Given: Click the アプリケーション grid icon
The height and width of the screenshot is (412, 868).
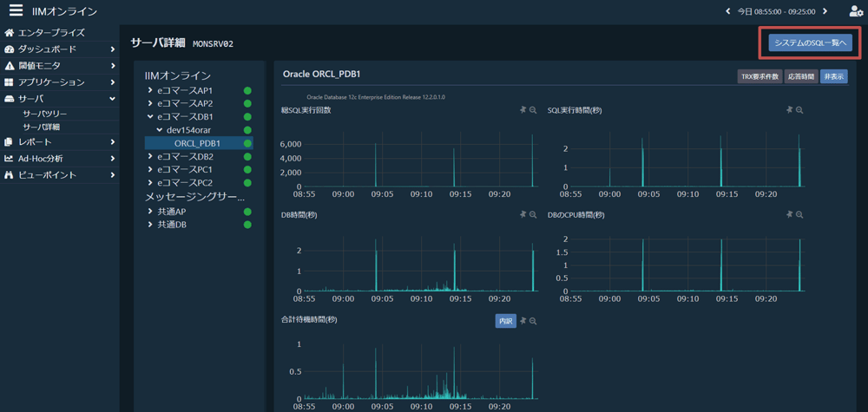Looking at the screenshot, I should tap(9, 82).
